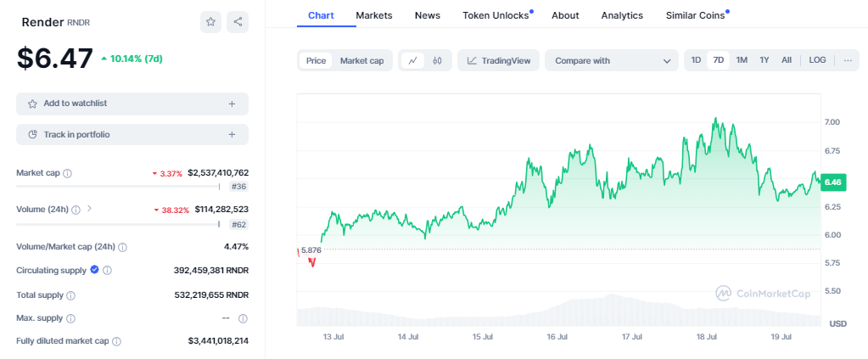
Task: Click the 392,459,381 RNDR supply value
Action: coord(211,271)
